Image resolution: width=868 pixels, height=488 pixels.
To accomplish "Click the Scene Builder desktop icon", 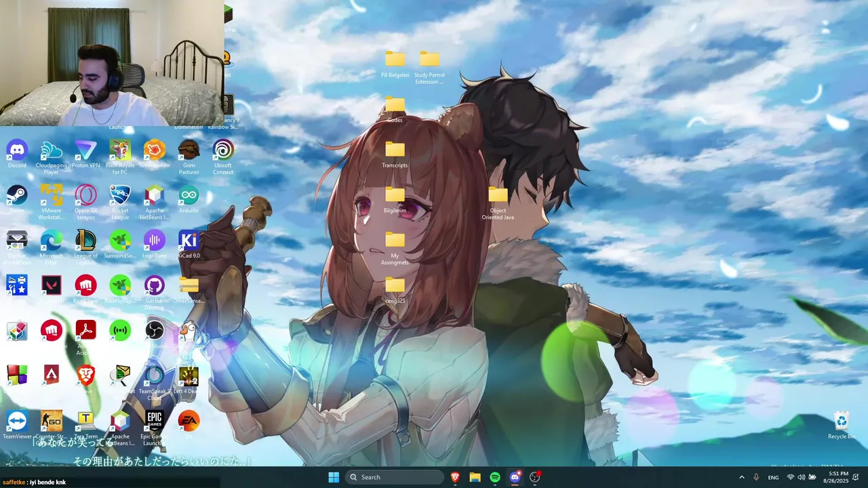I will (155, 154).
